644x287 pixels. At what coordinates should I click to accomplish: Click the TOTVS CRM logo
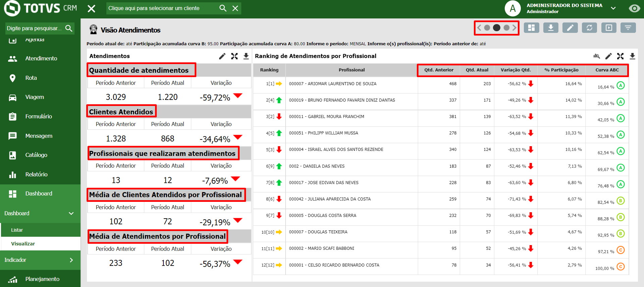point(41,8)
